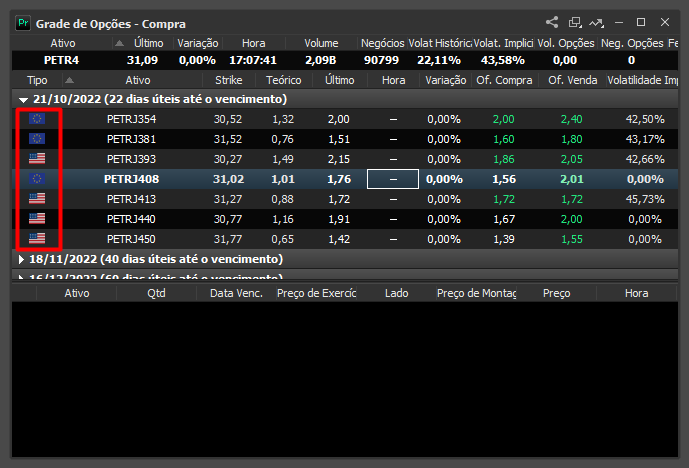
Task: Click the 1,80 ask price of PETRJ381
Action: tap(572, 139)
